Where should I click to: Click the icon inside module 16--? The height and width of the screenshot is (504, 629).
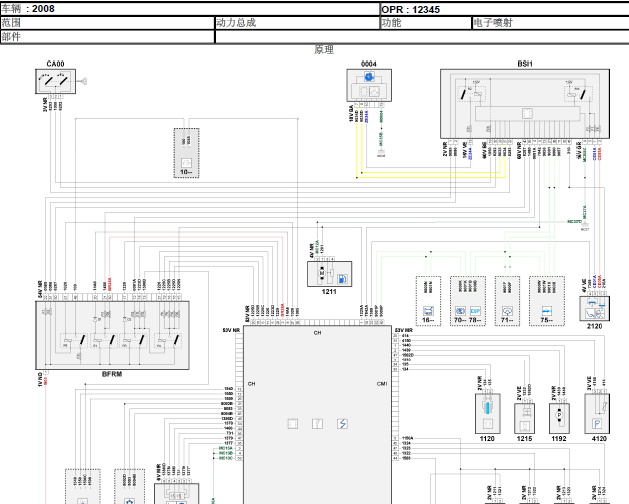pyautogui.click(x=428, y=311)
